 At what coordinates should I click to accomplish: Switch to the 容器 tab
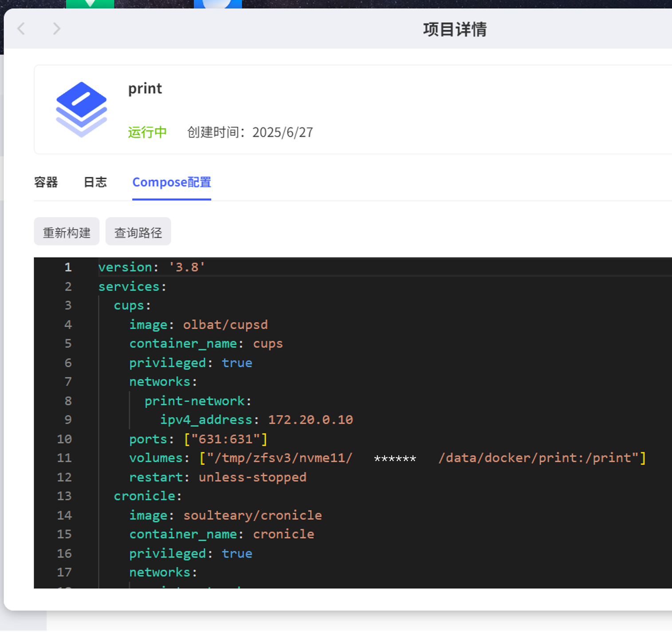(x=46, y=182)
